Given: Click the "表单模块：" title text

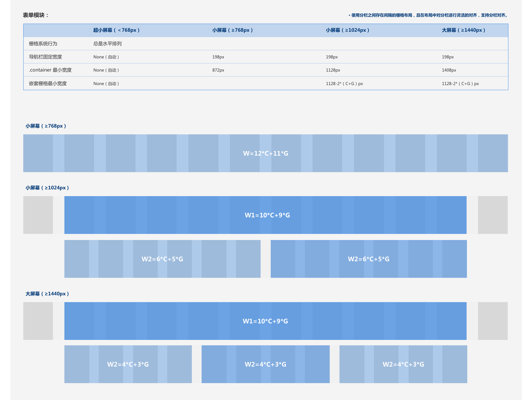Looking at the screenshot, I should point(36,15).
